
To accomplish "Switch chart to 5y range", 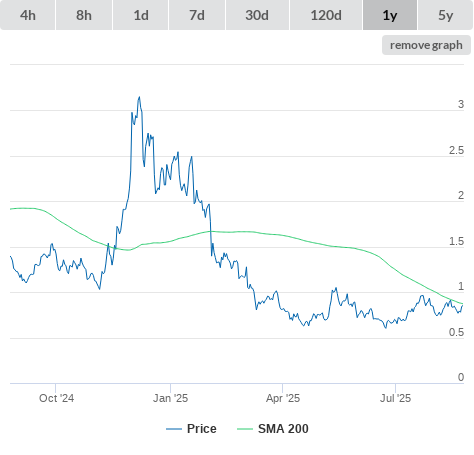I will pos(445,15).
